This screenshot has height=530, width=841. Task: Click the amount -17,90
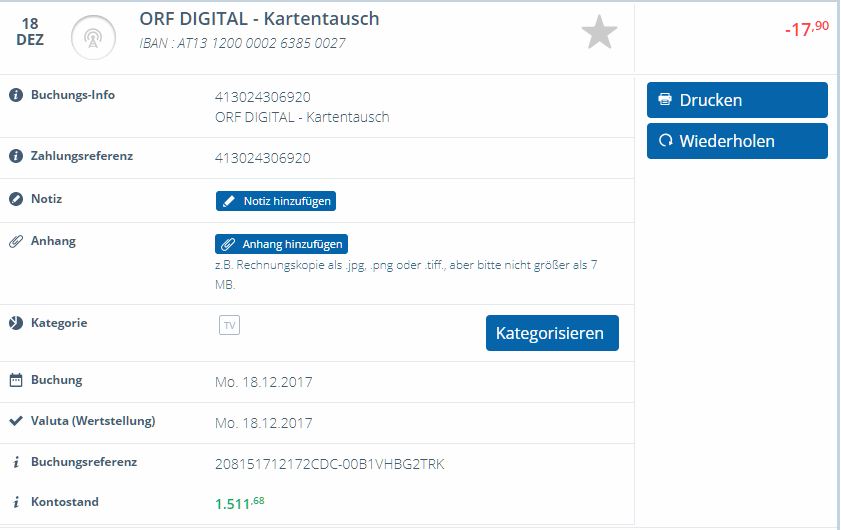[807, 28]
